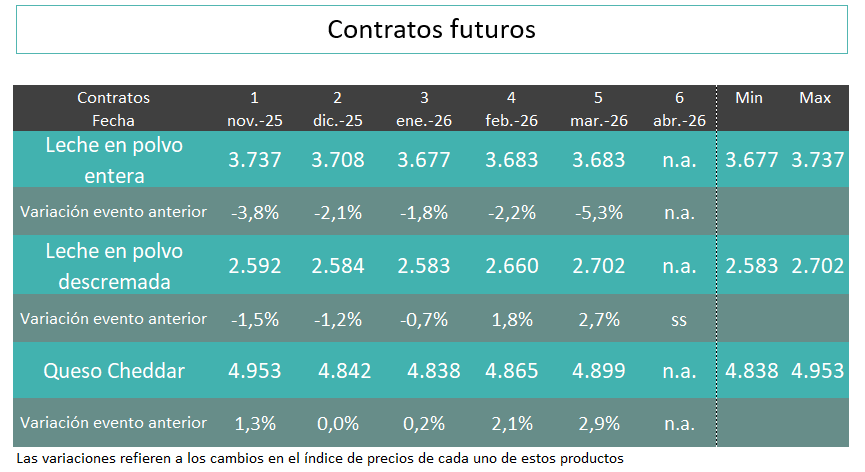Screen dimensions: 865x472
Task: Select the 'nov.-25' date column header
Action: pyautogui.click(x=254, y=120)
